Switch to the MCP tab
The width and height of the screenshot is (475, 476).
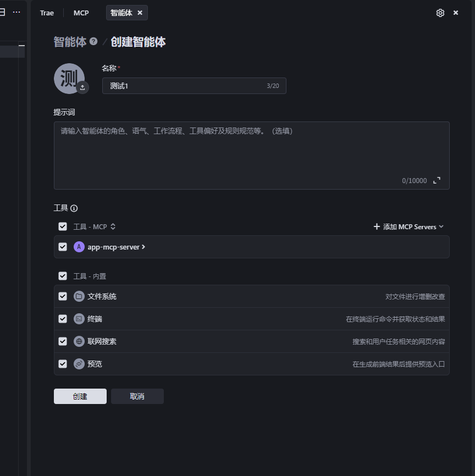[81, 13]
